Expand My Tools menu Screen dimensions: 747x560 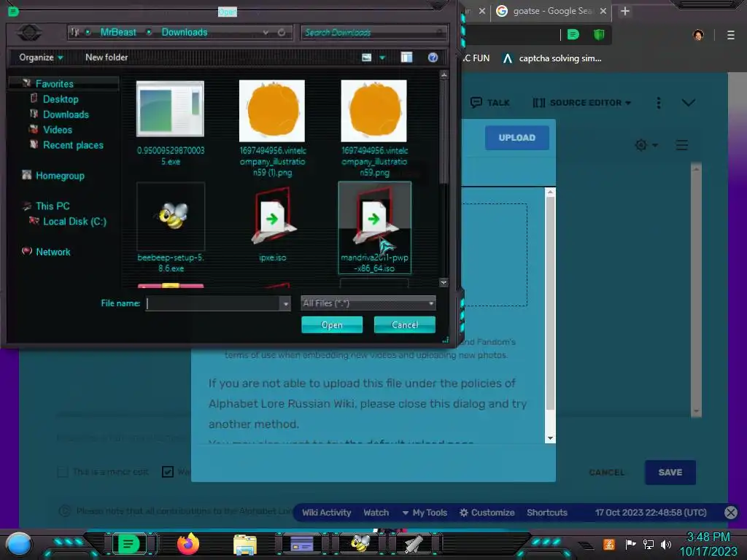pyautogui.click(x=425, y=513)
